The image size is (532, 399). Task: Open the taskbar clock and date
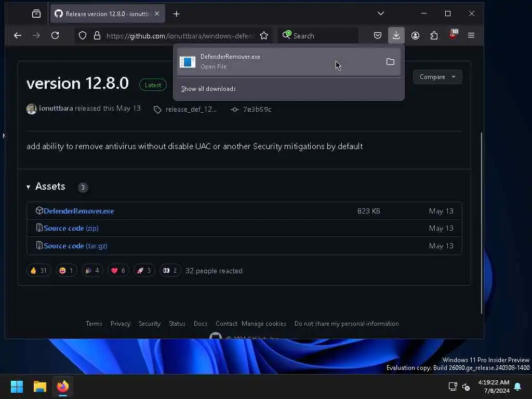(494, 387)
